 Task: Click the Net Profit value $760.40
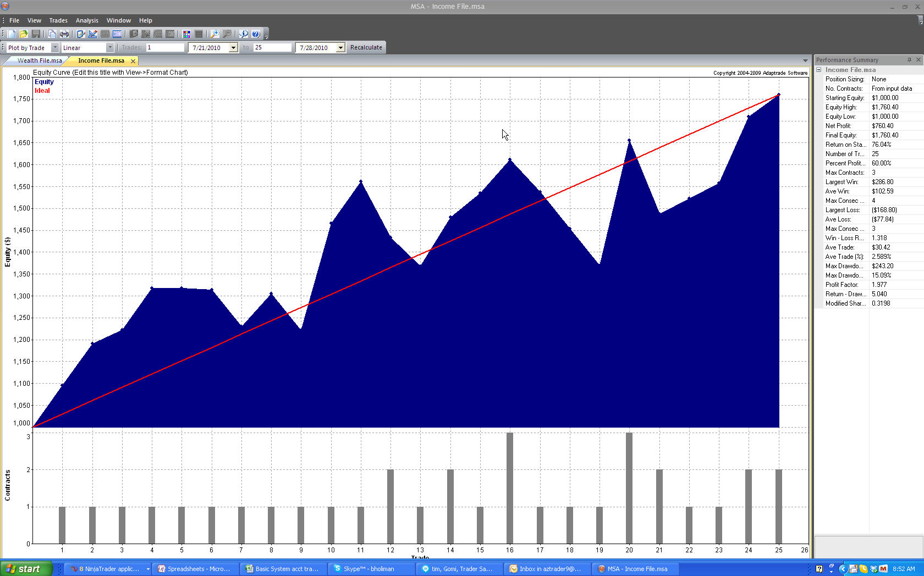tap(883, 126)
